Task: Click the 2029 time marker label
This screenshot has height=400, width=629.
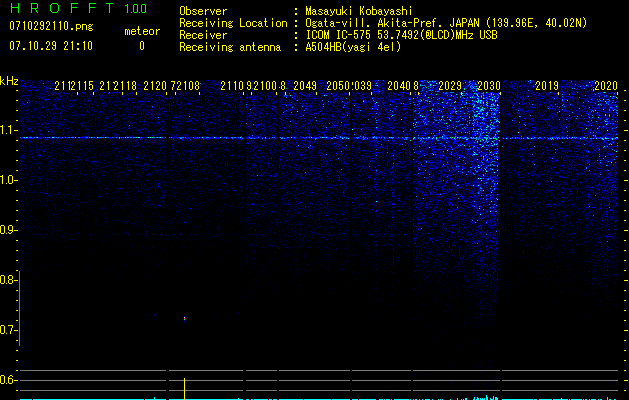Action: tap(450, 86)
